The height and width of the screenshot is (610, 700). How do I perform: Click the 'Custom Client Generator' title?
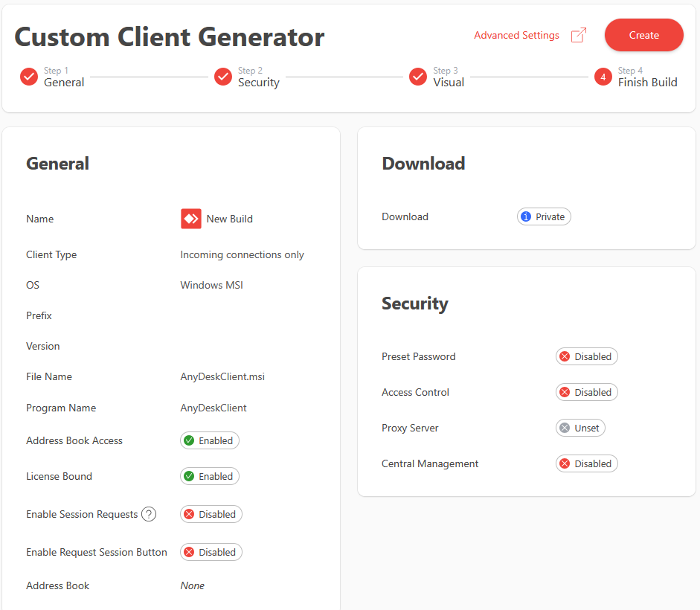pyautogui.click(x=170, y=36)
